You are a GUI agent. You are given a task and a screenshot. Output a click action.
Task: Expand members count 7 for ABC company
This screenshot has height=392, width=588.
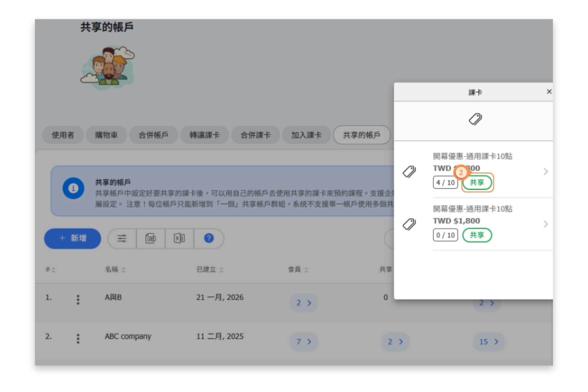pyautogui.click(x=304, y=342)
